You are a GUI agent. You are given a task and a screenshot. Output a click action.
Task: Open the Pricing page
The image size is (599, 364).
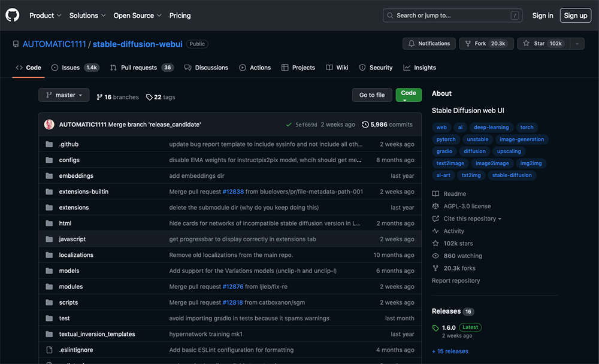[x=180, y=16]
